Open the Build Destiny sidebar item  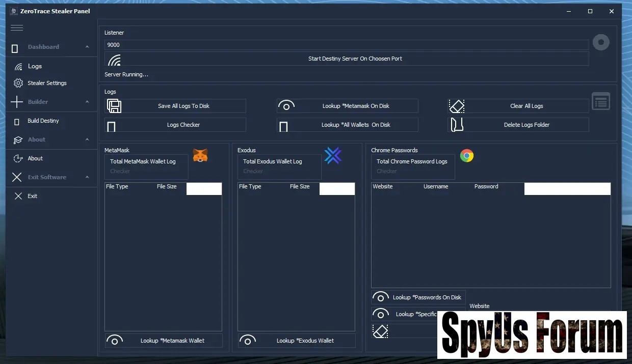pos(43,121)
